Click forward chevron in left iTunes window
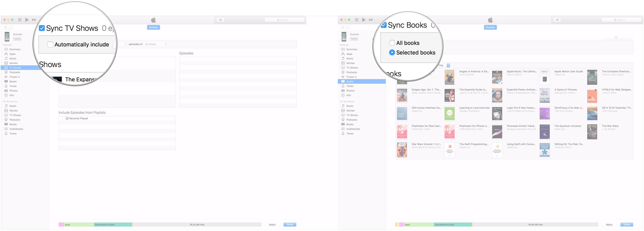The image size is (644, 231). [x=11, y=28]
